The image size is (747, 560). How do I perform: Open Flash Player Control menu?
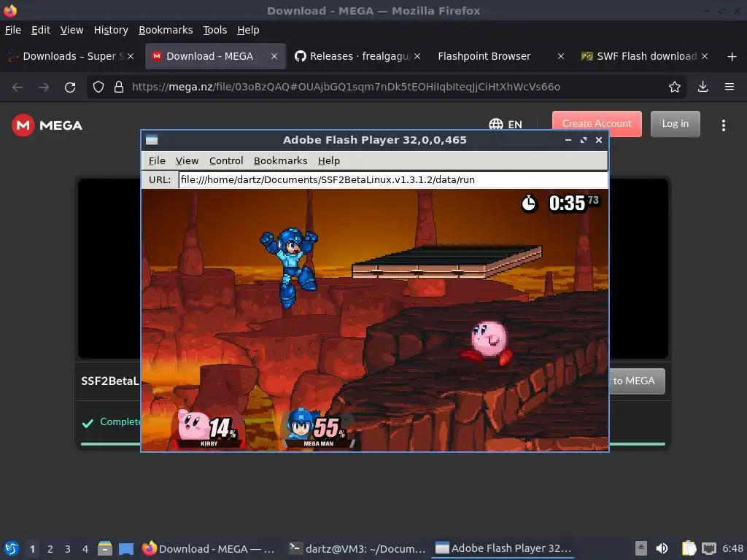[226, 161]
